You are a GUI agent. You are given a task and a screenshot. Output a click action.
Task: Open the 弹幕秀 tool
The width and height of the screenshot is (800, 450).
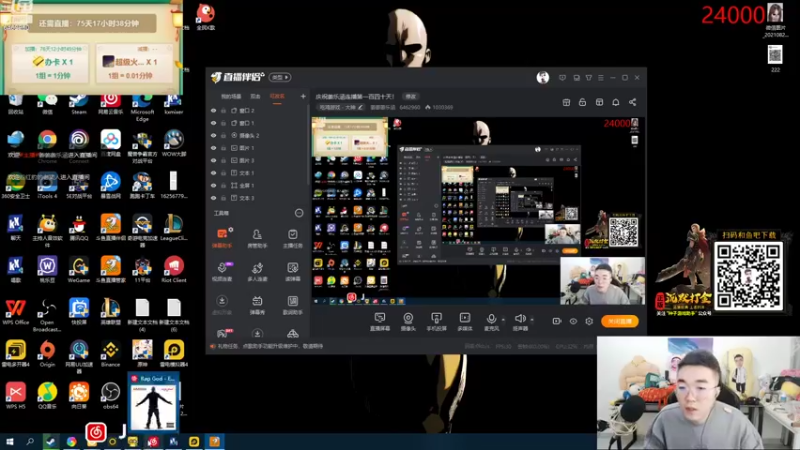257,305
